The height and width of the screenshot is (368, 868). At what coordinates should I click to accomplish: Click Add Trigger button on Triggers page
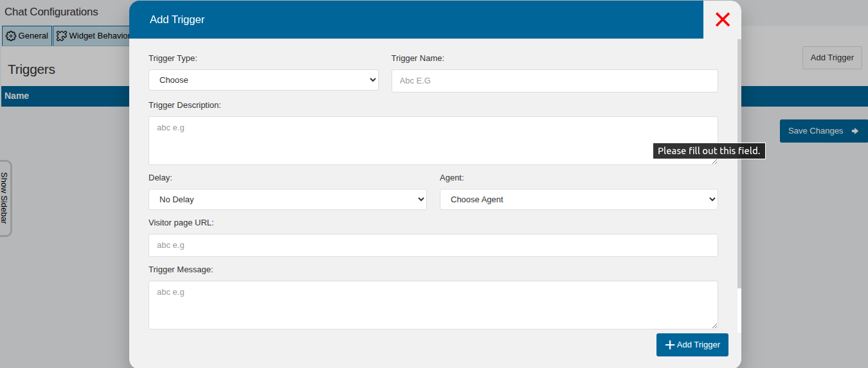pyautogui.click(x=832, y=58)
